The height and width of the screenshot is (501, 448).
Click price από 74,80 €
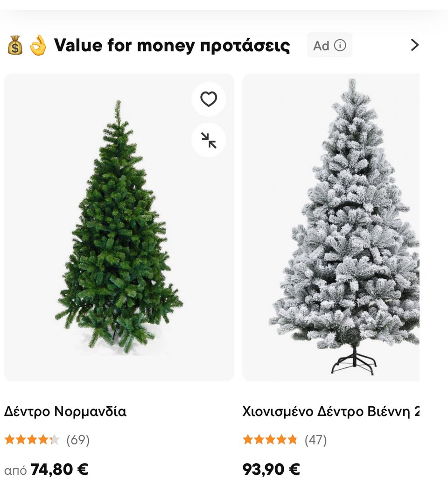pyautogui.click(x=46, y=469)
